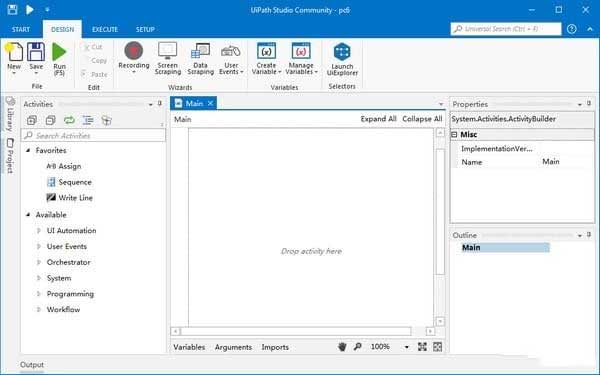The image size is (600, 375).
Task: Toggle the overview icon in designer footer
Action: tap(437, 347)
